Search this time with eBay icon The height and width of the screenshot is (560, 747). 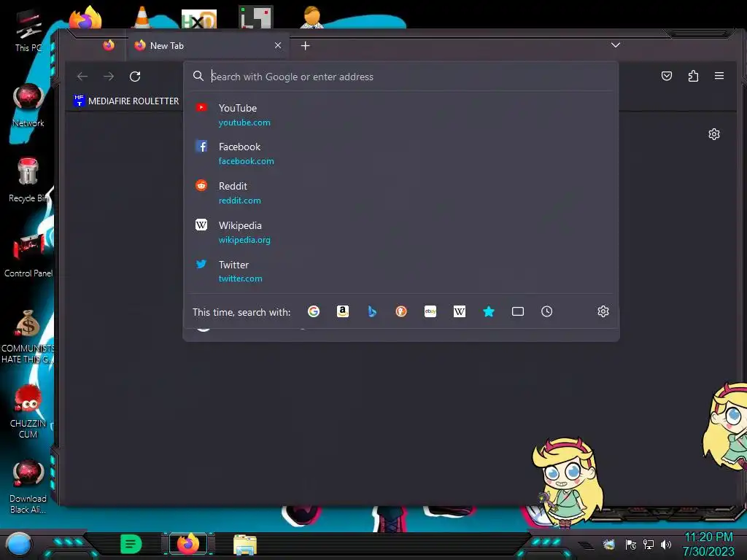click(430, 311)
